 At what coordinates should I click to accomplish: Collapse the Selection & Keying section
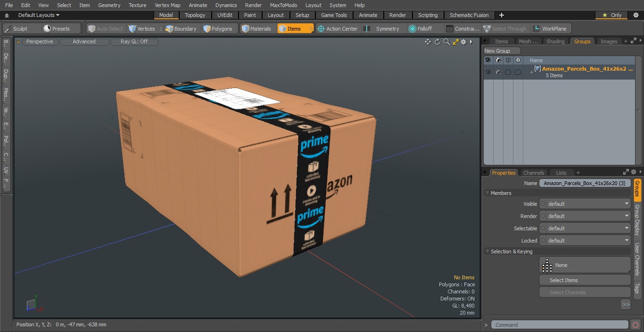pyautogui.click(x=487, y=251)
